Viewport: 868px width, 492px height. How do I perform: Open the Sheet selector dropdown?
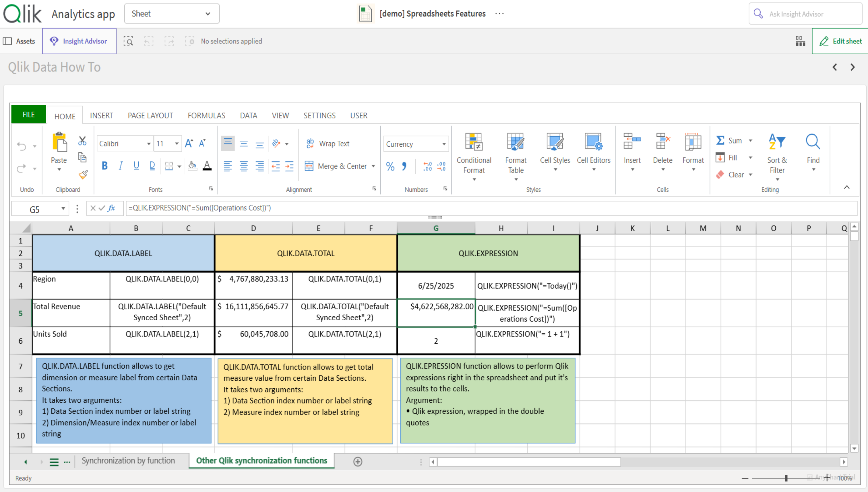(x=172, y=13)
